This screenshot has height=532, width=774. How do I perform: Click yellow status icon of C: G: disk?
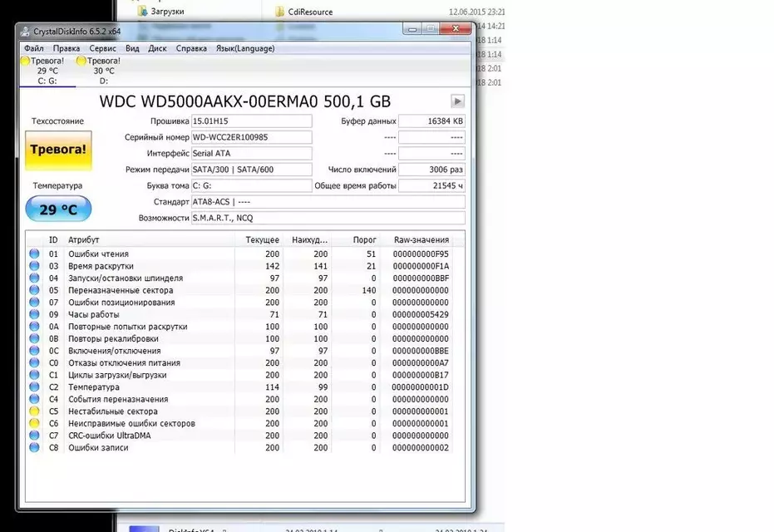pos(25,61)
